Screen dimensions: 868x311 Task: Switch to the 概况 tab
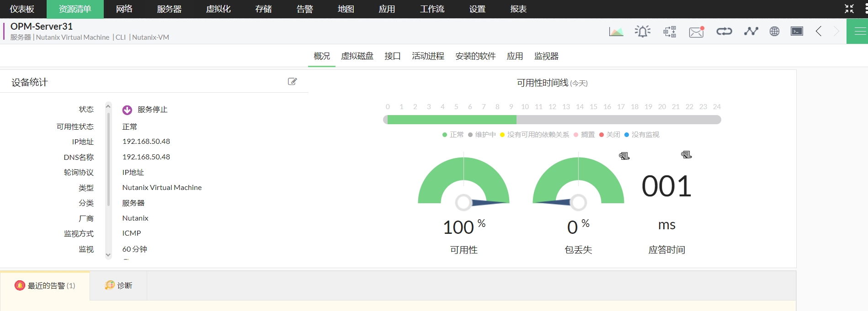tap(322, 56)
